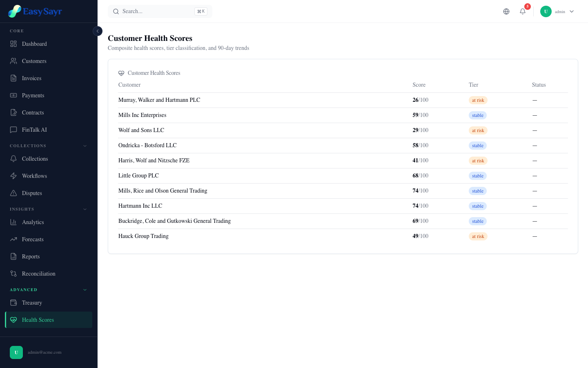Image resolution: width=588 pixels, height=368 pixels.
Task: Collapse the Insights section chevron
Action: [85, 209]
